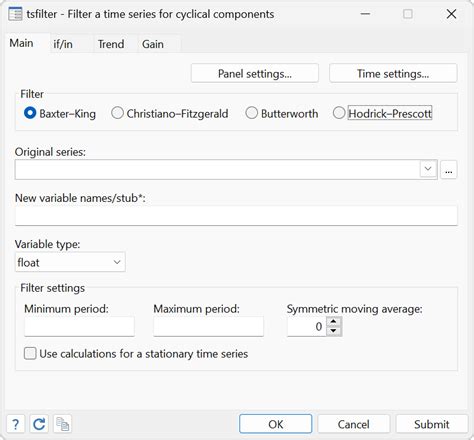
Task: Click the Cancel button
Action: tap(354, 424)
